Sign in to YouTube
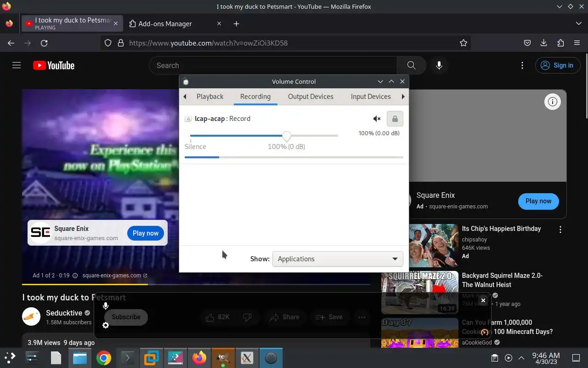 pyautogui.click(x=557, y=65)
